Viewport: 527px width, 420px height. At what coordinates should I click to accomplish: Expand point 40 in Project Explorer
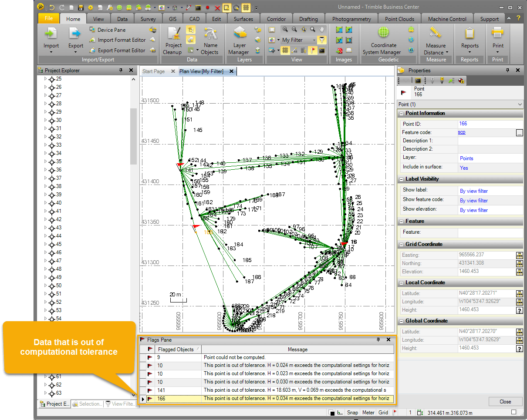(x=45, y=203)
